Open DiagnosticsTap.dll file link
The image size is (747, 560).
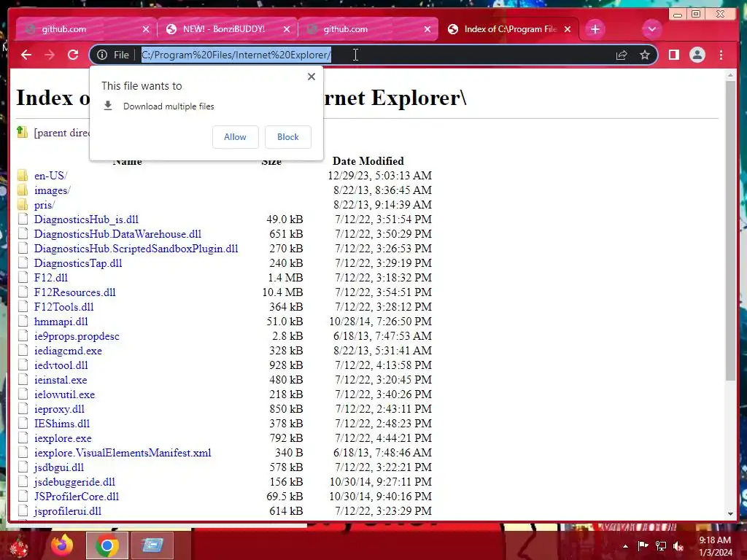[x=78, y=263]
